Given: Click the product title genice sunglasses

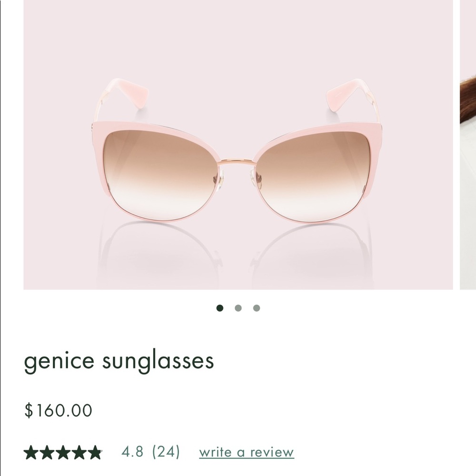Looking at the screenshot, I should click(119, 361).
